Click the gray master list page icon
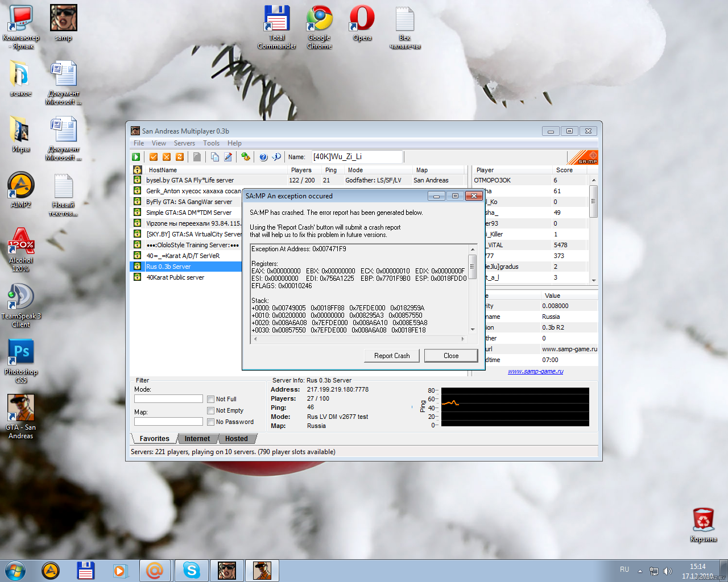Viewport: 728px width, 582px height. click(197, 157)
